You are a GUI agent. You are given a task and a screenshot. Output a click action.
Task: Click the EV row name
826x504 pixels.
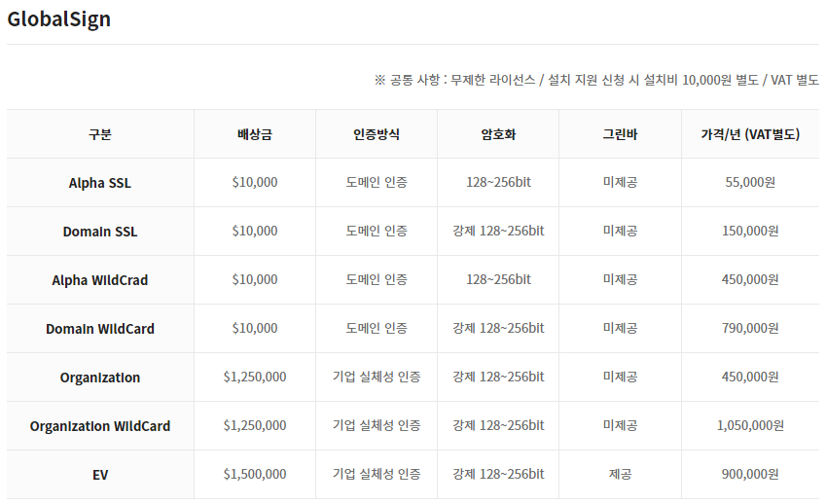100,475
